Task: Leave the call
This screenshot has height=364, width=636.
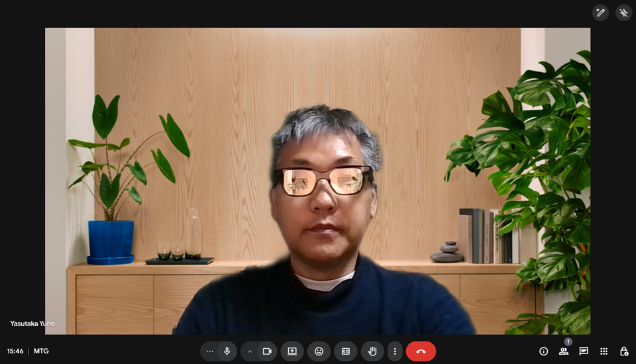Action: [421, 351]
